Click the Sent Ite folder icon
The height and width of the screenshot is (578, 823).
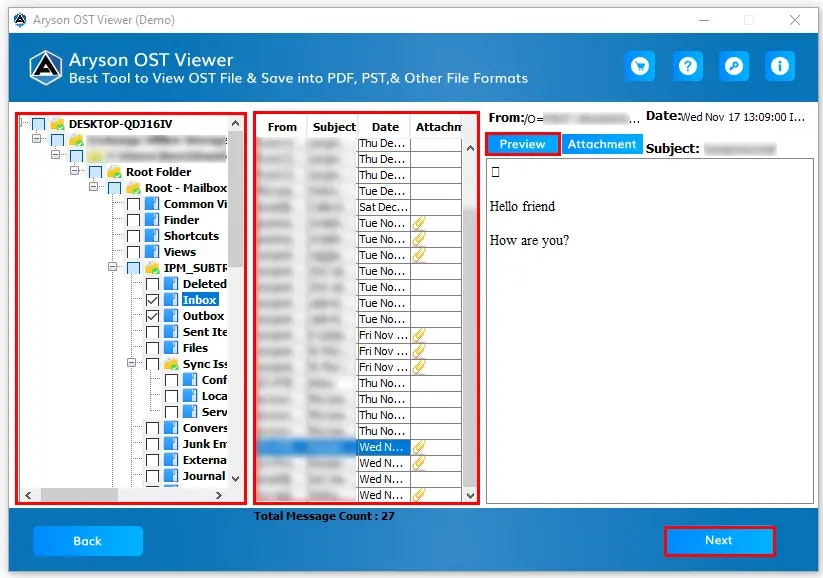point(171,332)
